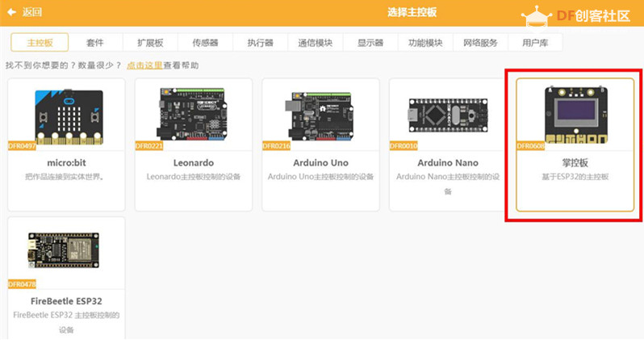Open the 网络服务 tab

tap(480, 42)
